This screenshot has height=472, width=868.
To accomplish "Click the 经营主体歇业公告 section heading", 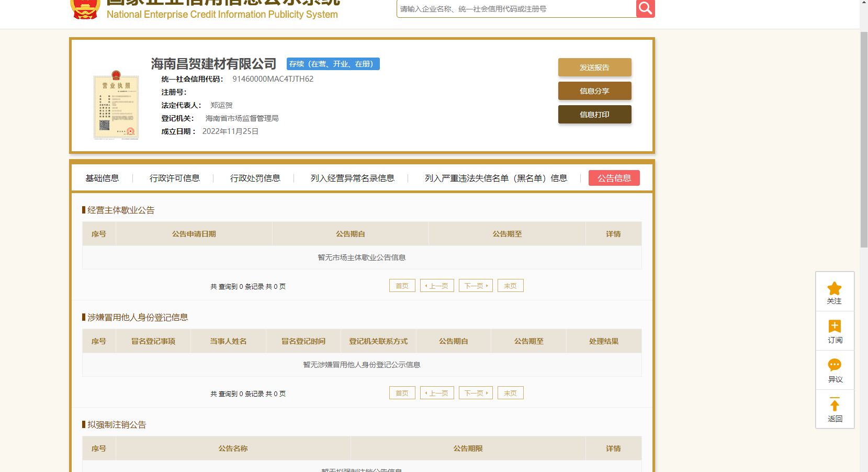I will (x=121, y=210).
